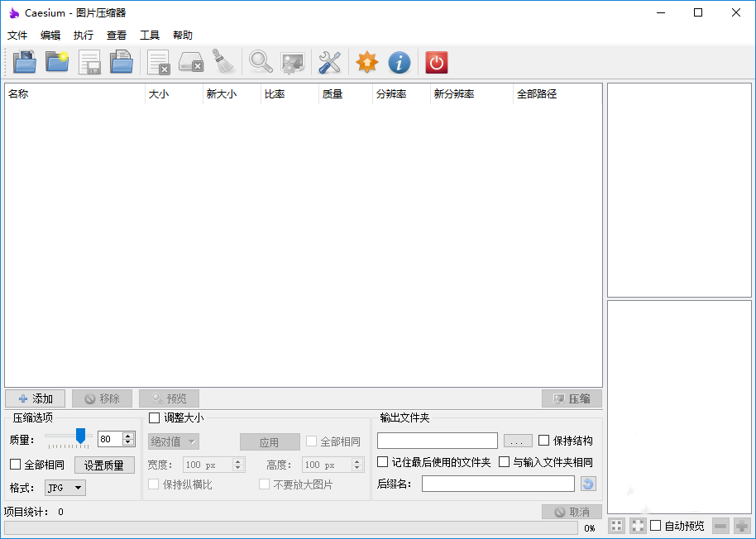The width and height of the screenshot is (756, 539).
Task: Click the add folder toolbar icon with star
Action: pos(57,62)
